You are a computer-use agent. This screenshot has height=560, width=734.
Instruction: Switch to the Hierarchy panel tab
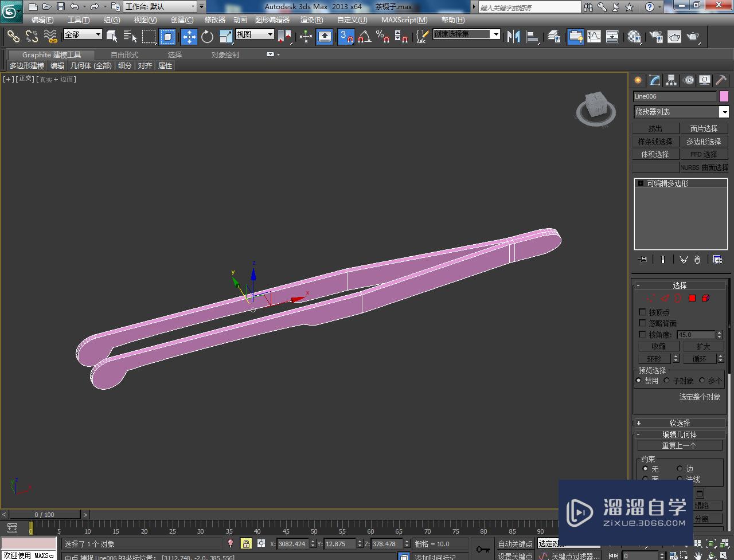(671, 80)
